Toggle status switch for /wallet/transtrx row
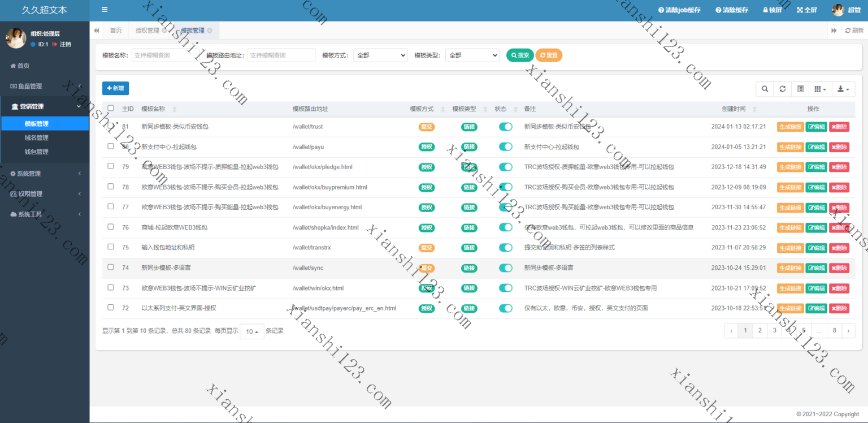The width and height of the screenshot is (868, 423). tap(506, 248)
